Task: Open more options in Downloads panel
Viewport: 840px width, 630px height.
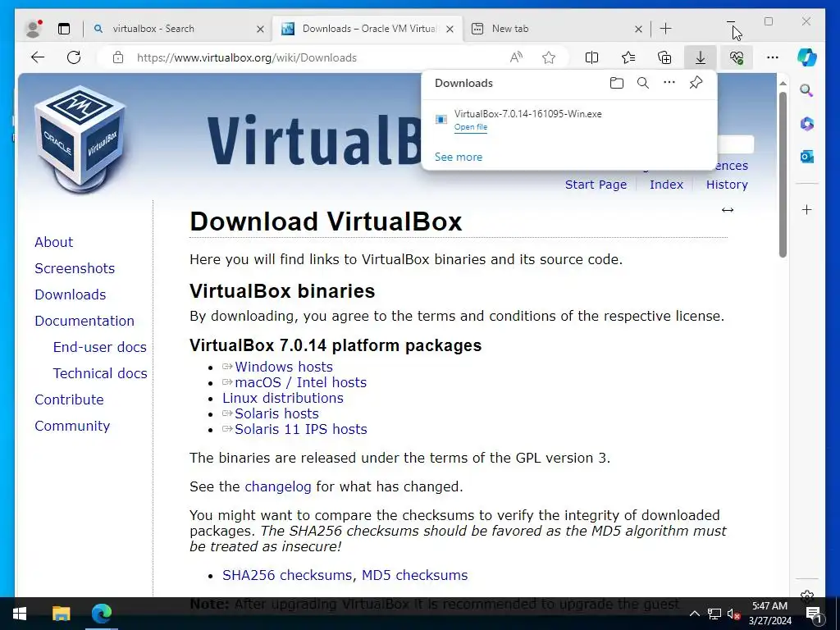Action: click(669, 83)
